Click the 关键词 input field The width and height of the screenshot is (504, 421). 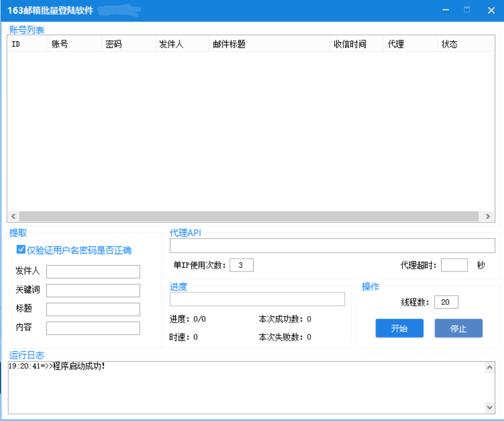[93, 290]
